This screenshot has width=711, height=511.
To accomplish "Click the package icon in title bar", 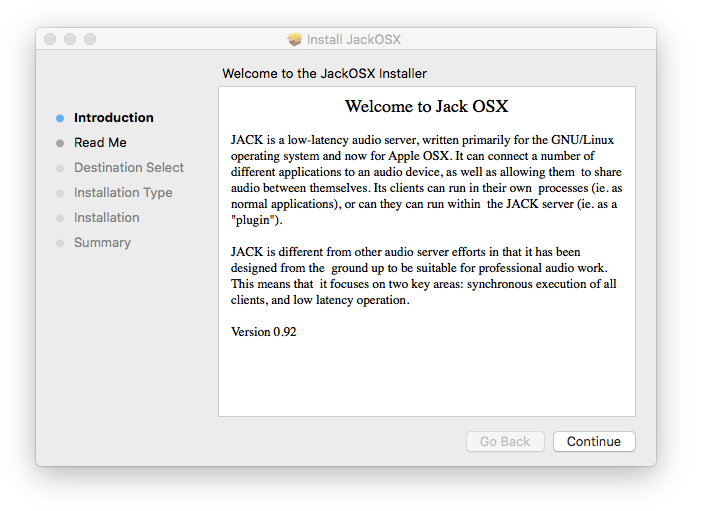I will [x=295, y=39].
